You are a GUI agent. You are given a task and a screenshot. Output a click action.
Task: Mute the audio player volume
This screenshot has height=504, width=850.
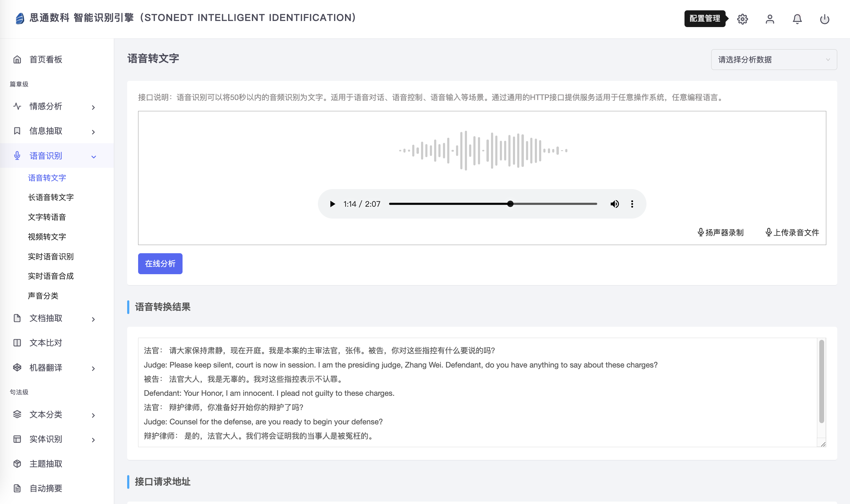tap(615, 204)
